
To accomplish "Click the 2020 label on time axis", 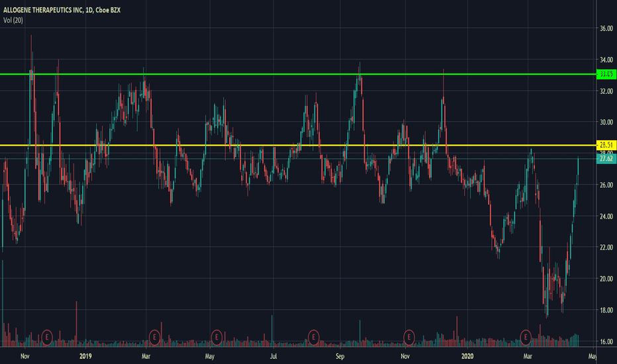I will coord(467,356).
